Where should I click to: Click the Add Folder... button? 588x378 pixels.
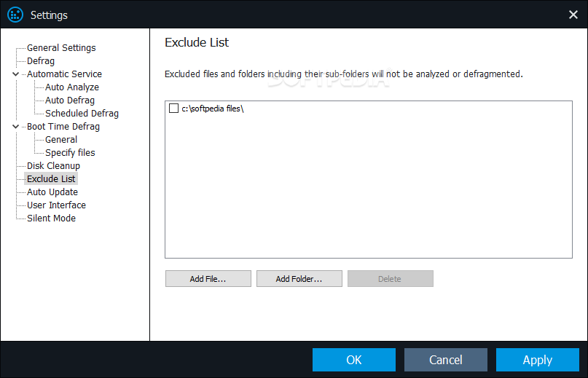point(299,279)
